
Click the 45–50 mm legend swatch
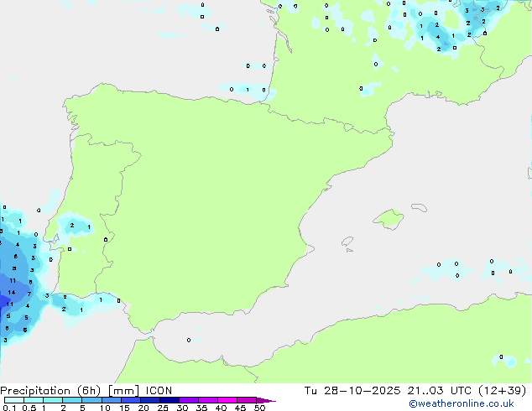(247, 400)
